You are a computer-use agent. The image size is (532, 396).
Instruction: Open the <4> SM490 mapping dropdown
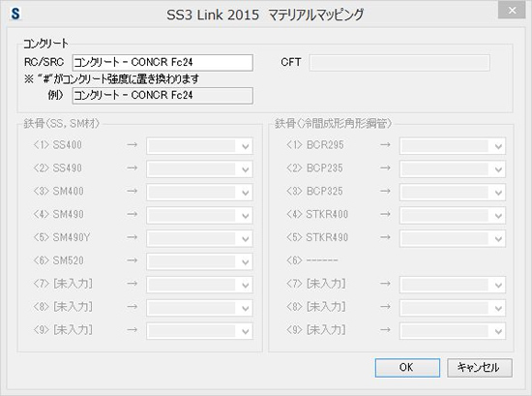point(199,215)
